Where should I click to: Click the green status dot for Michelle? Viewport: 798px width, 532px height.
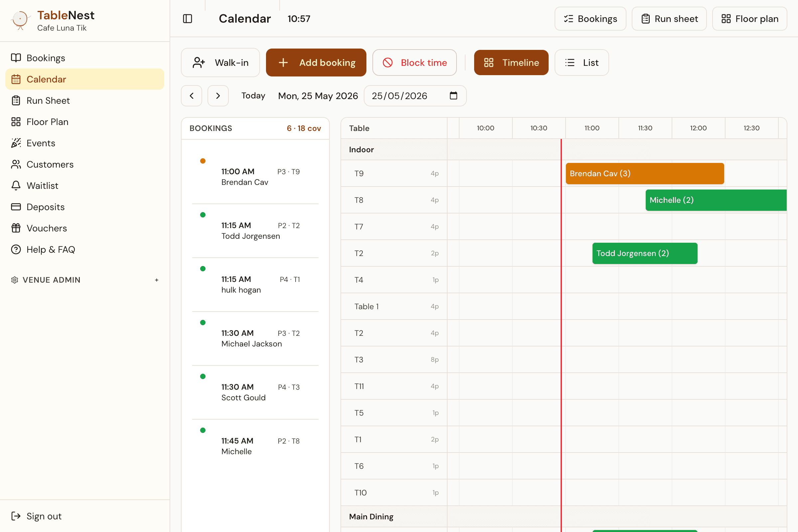click(x=203, y=430)
